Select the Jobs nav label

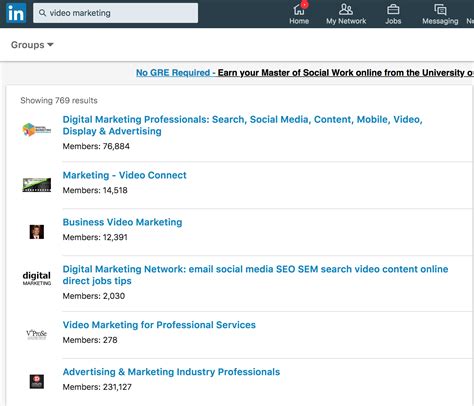click(x=393, y=21)
